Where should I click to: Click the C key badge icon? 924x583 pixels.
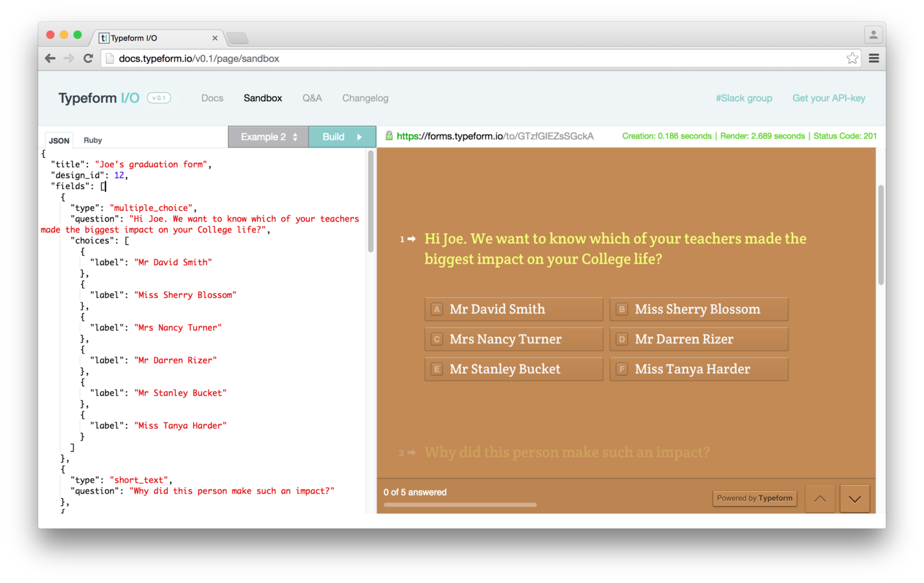(437, 339)
